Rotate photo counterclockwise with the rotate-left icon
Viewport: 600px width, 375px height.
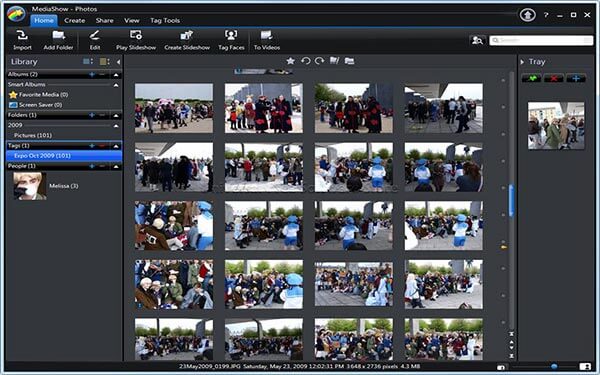pyautogui.click(x=305, y=61)
